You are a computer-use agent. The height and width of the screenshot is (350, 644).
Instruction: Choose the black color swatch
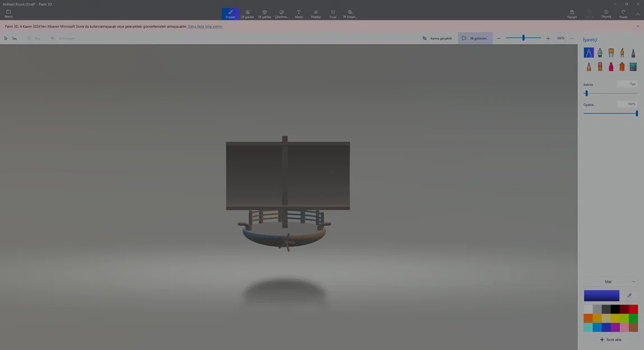[x=615, y=309]
